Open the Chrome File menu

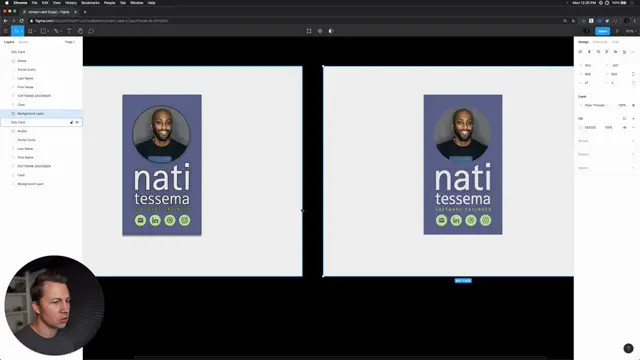pyautogui.click(x=34, y=2)
